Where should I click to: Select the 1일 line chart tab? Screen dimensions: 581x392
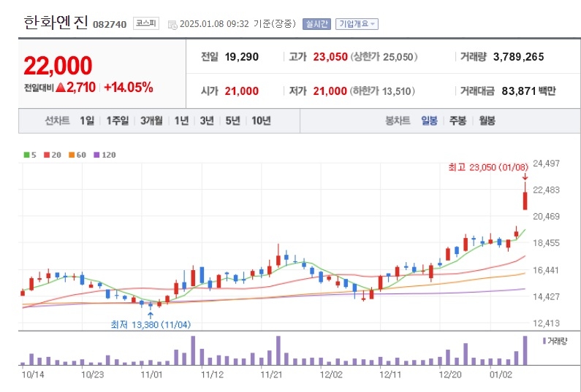point(87,120)
